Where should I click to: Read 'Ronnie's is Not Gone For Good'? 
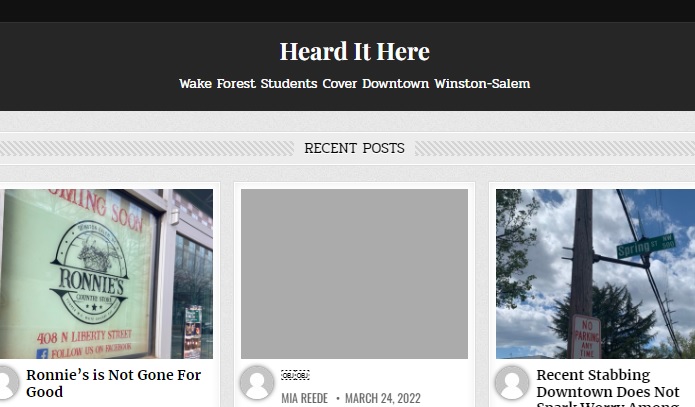(x=113, y=383)
